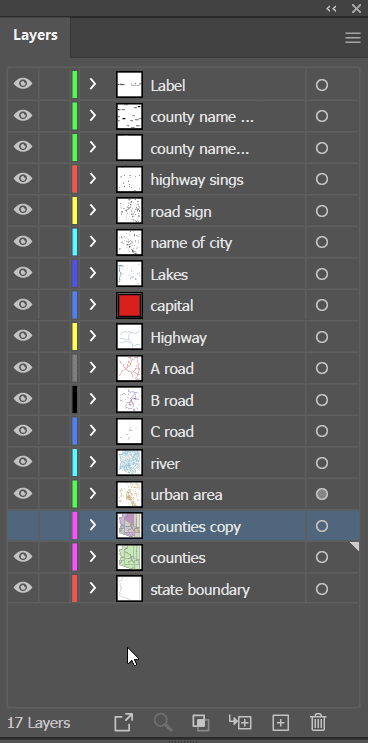Image resolution: width=368 pixels, height=743 pixels.
Task: Show the counties copy layer visibility
Action: [23, 526]
